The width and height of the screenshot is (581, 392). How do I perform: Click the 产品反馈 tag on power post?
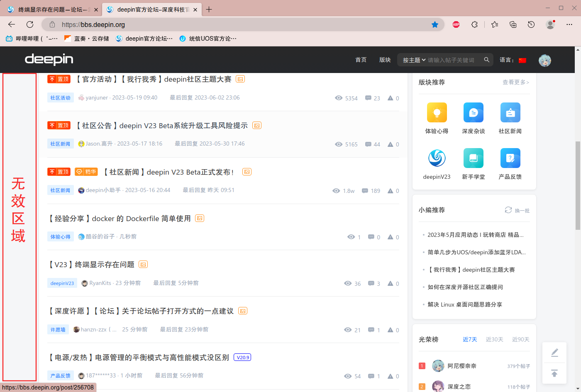point(61,376)
